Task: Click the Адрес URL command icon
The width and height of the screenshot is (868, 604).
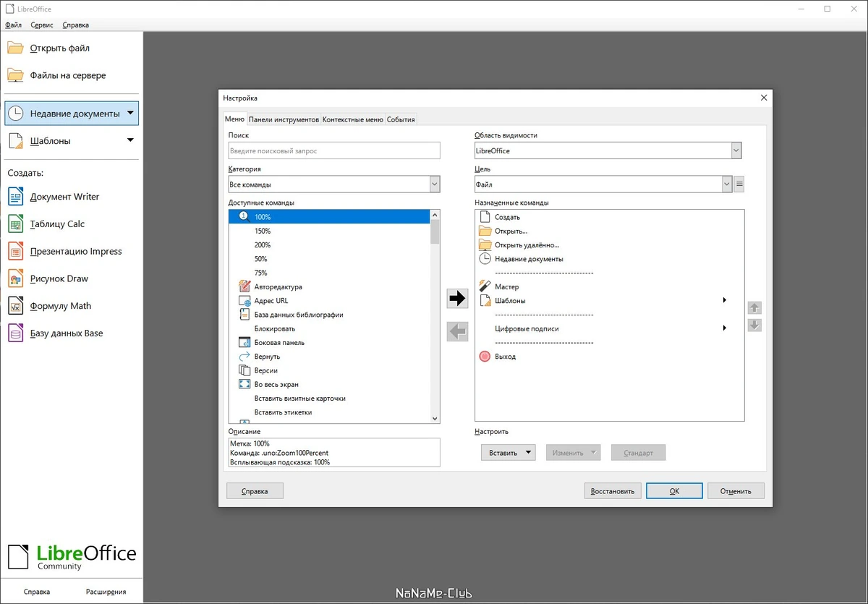Action: [x=244, y=301]
